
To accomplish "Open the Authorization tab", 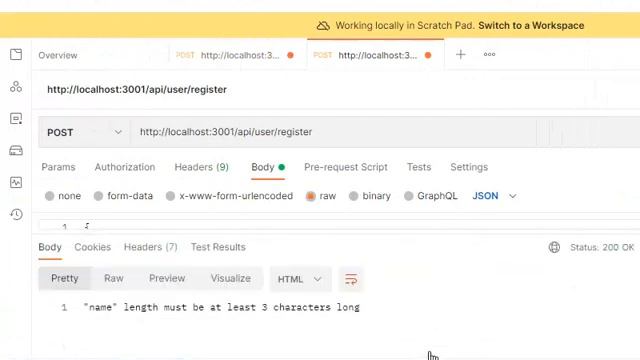I will (x=125, y=167).
